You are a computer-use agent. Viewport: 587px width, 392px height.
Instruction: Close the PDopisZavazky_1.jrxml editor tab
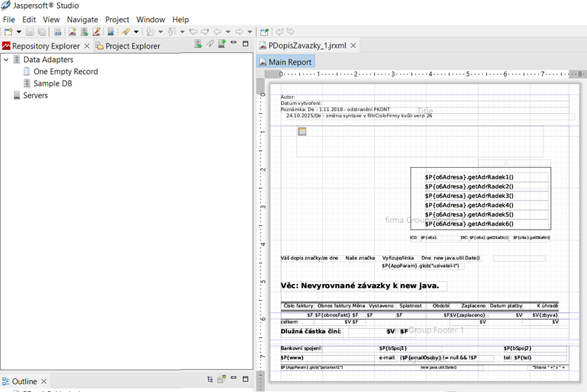(353, 45)
